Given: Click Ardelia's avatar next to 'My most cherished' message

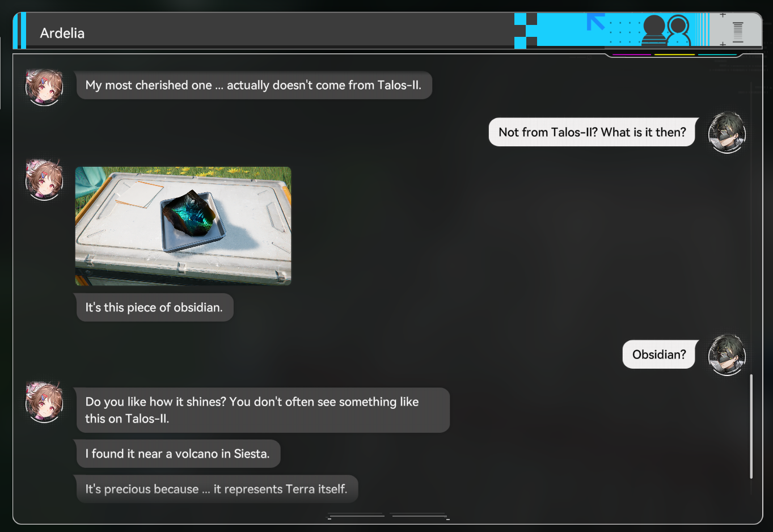Looking at the screenshot, I should coord(44,87).
